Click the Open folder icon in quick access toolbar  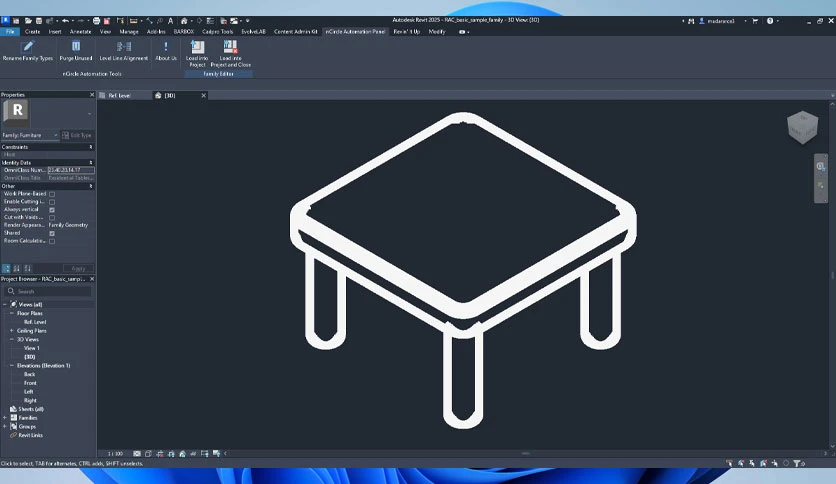point(28,21)
